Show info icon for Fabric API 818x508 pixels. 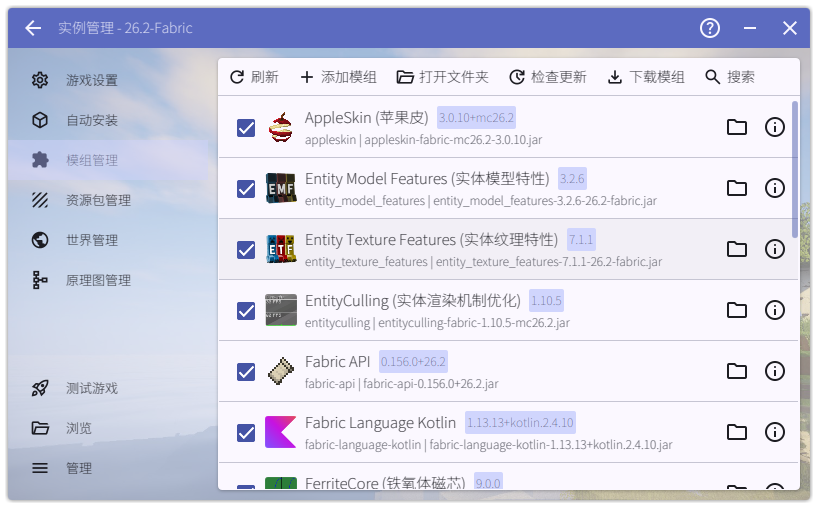click(x=775, y=371)
